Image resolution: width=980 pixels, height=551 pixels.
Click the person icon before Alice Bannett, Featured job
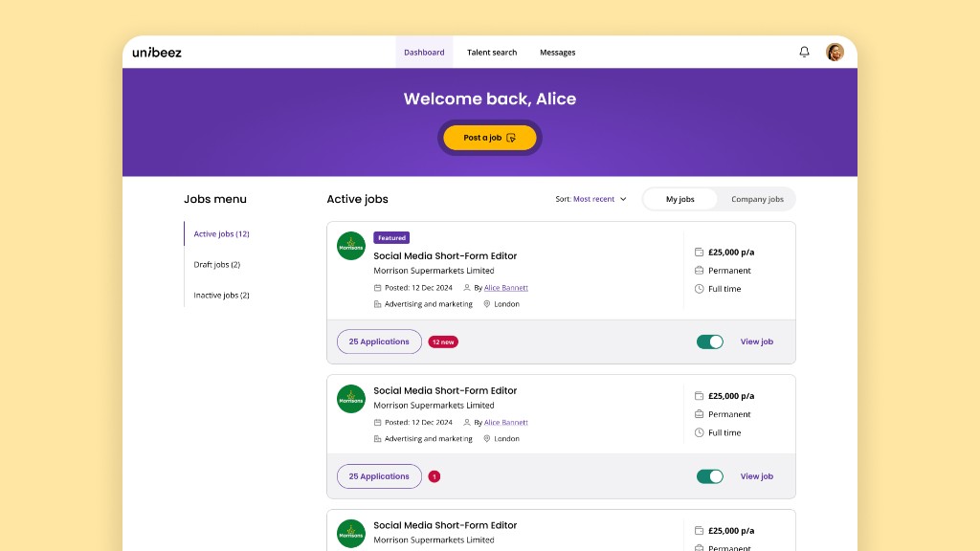467,288
